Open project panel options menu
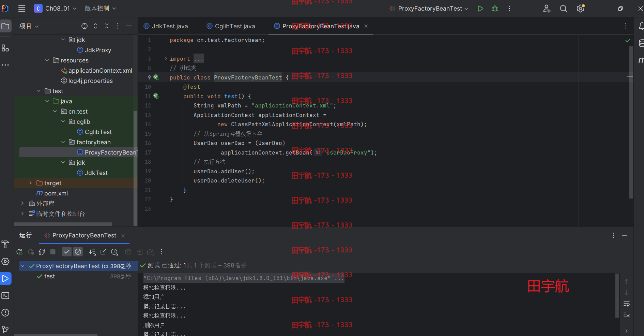Screen dimensions: 644x336 click(118, 26)
